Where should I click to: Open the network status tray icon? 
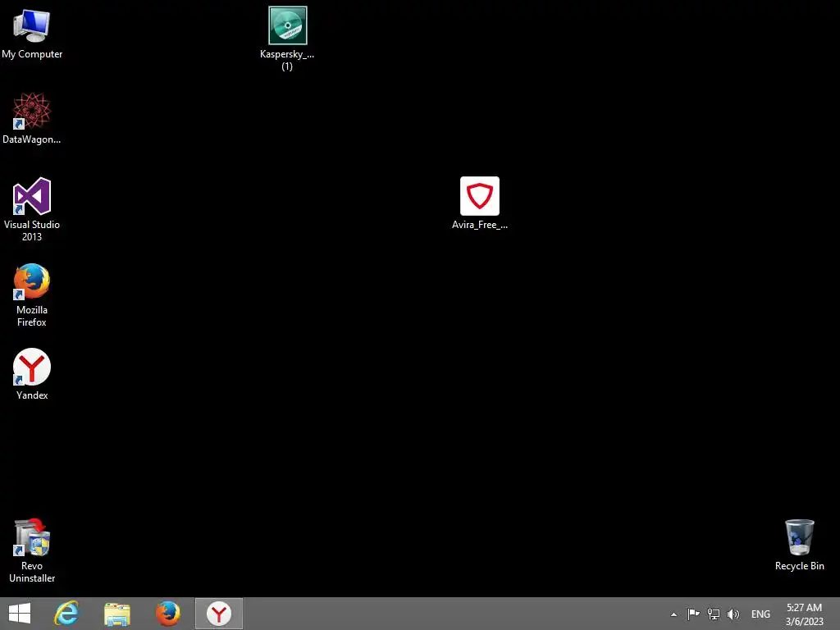tap(714, 614)
